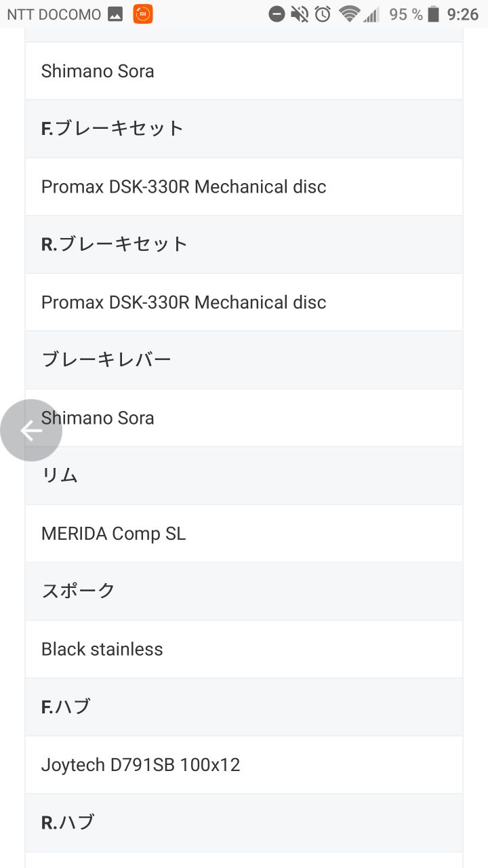Tap the muted sound status icon
The width and height of the screenshot is (488, 868).
point(300,14)
